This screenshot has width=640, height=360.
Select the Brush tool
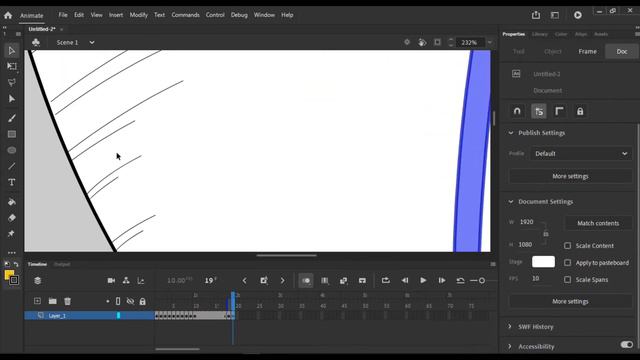11,118
